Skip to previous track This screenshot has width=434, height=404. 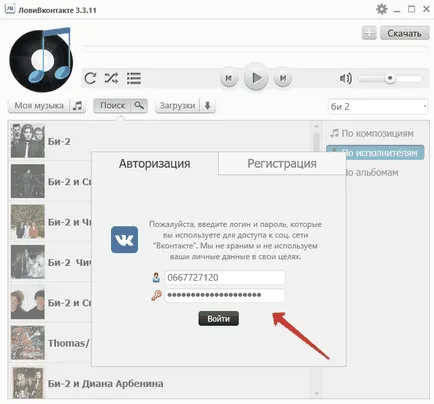coord(229,78)
